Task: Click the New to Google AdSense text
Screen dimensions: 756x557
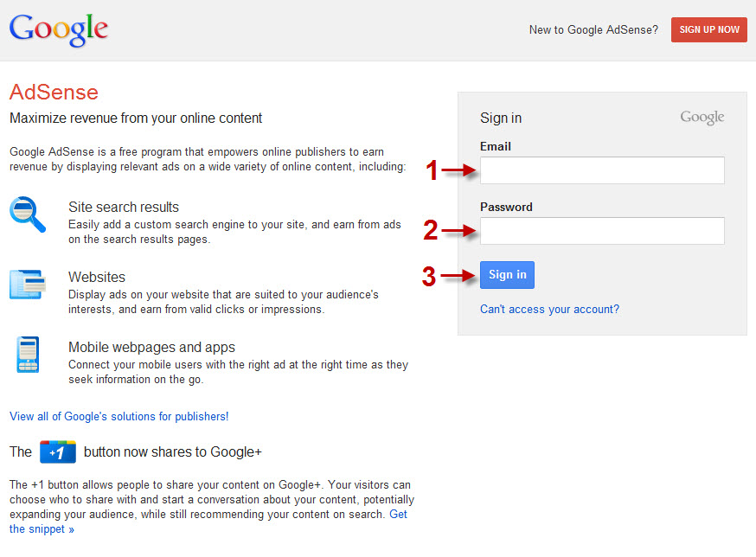Action: click(593, 30)
